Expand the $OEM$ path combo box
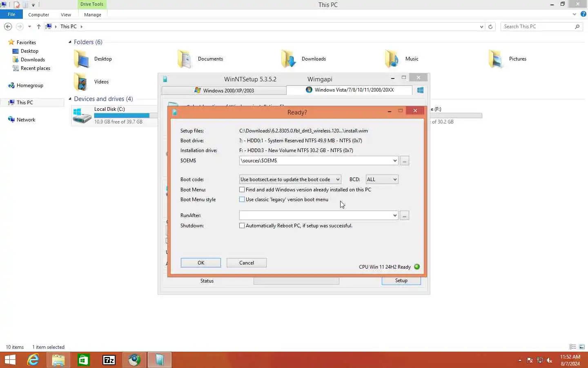This screenshot has width=588, height=368. [x=394, y=161]
